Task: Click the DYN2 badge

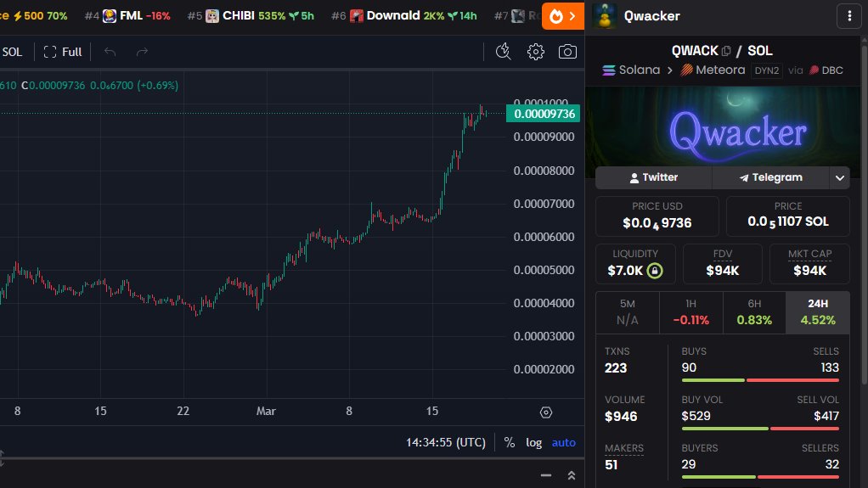Action: [767, 70]
